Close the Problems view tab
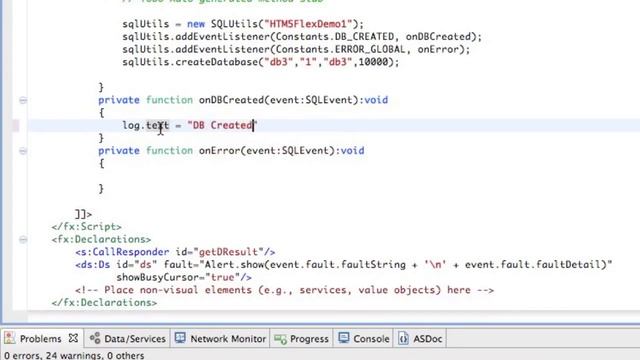The width and height of the screenshot is (640, 360). (73, 338)
